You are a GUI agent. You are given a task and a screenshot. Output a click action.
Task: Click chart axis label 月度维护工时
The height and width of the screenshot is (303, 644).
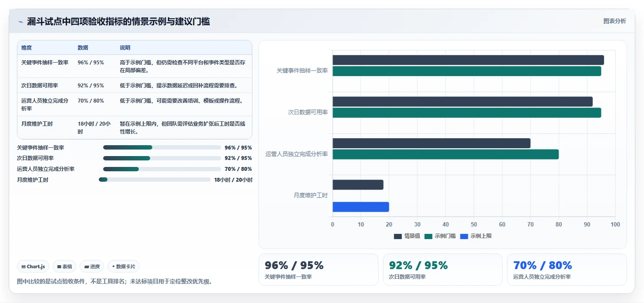(311, 196)
